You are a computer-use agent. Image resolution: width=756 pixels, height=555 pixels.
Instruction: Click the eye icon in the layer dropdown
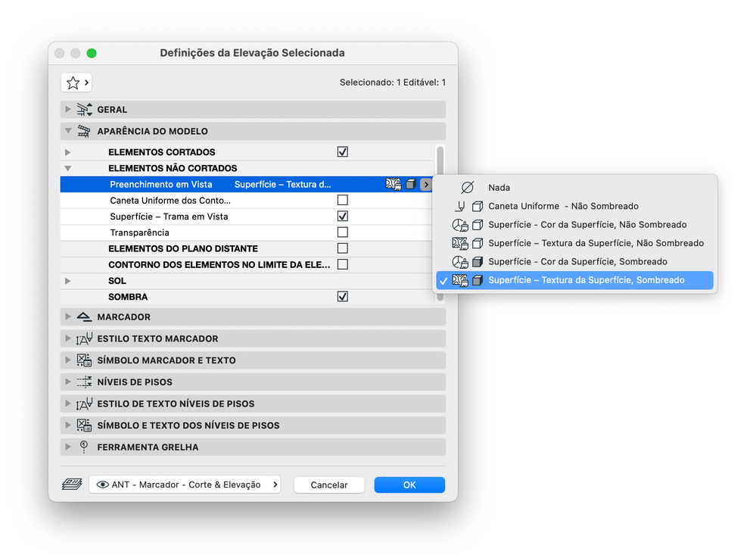click(102, 485)
